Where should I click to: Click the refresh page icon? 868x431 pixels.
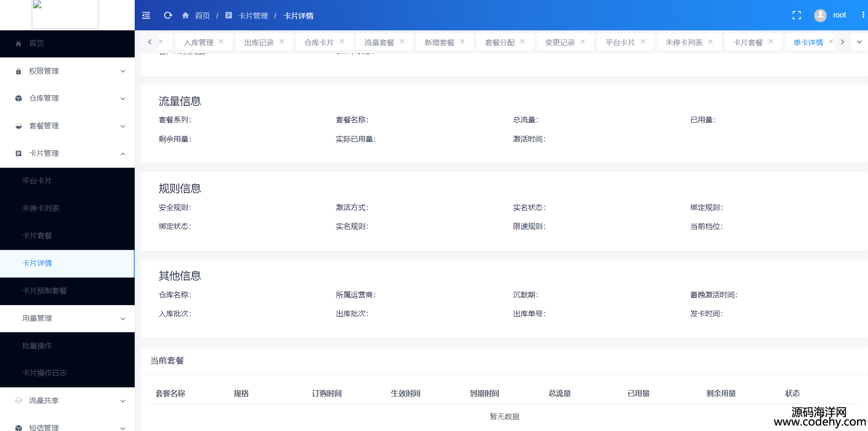[168, 16]
